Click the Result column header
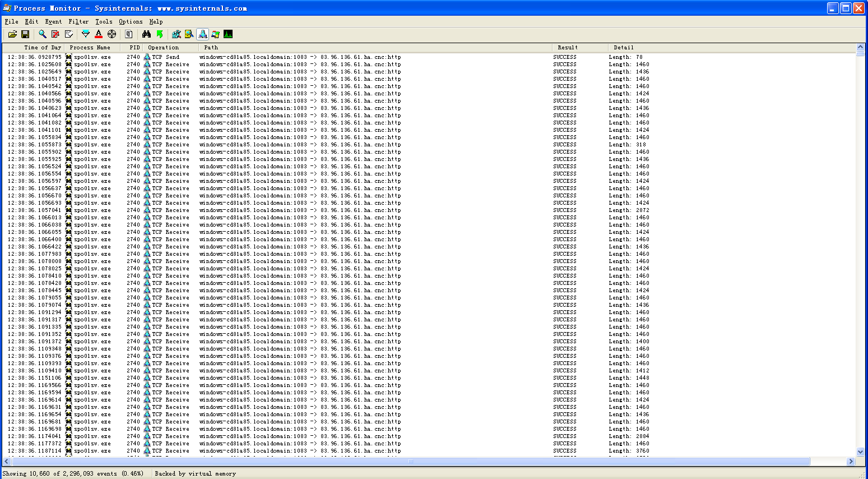The width and height of the screenshot is (868, 479). (x=580, y=48)
